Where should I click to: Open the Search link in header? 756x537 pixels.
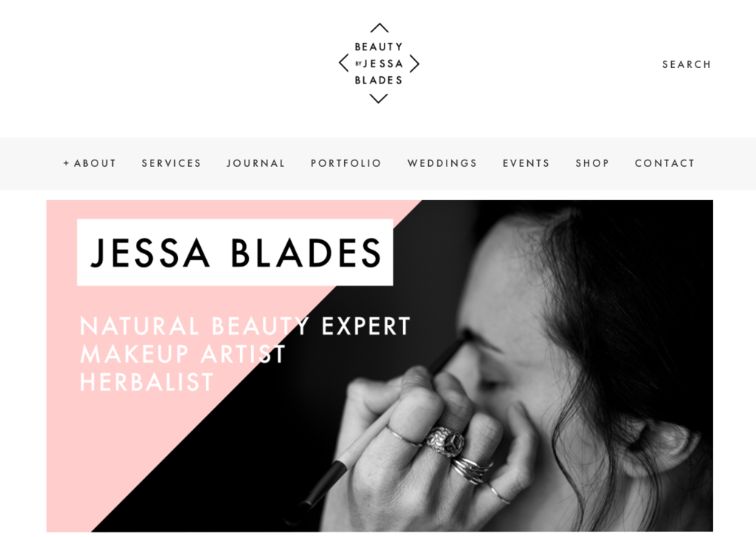pos(687,64)
